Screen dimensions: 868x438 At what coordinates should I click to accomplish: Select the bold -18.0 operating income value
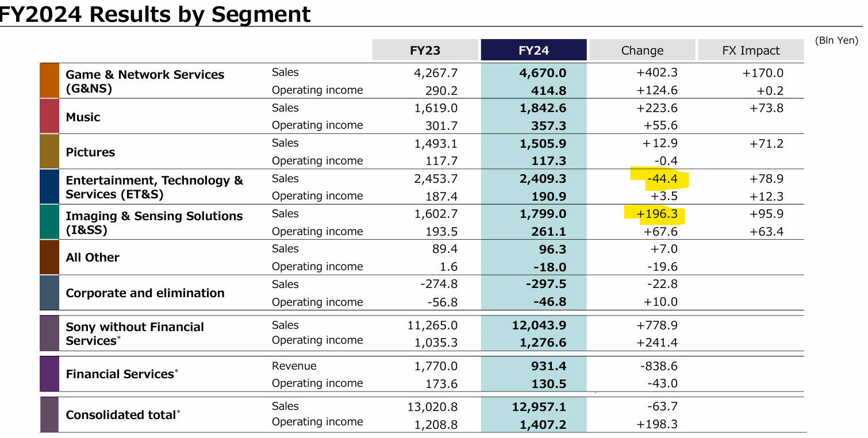[549, 267]
